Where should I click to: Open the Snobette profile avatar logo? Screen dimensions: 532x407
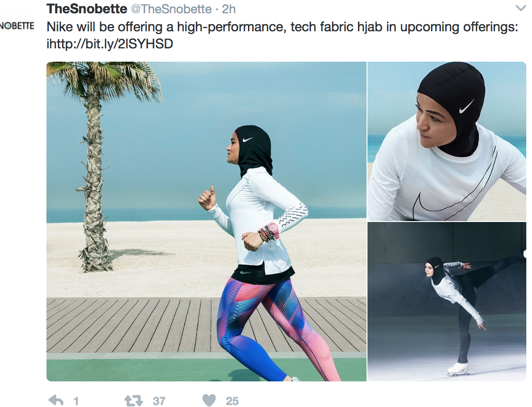point(17,26)
